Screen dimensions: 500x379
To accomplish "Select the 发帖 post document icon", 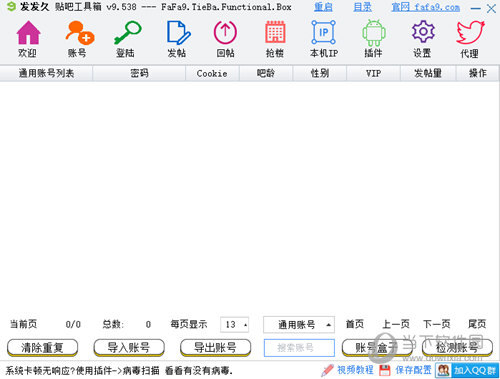I will click(x=178, y=32).
